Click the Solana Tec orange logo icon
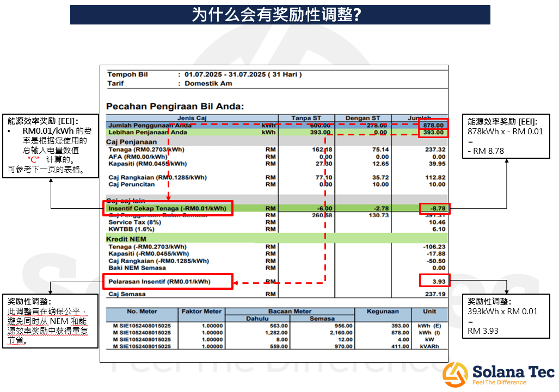 click(455, 374)
